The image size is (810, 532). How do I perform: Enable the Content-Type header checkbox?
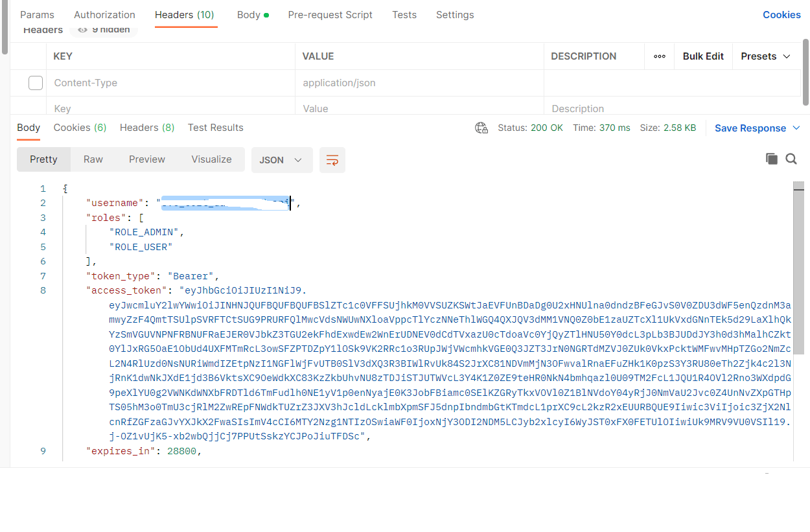coord(36,82)
